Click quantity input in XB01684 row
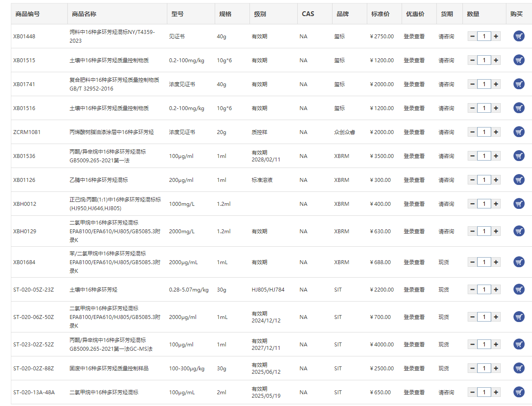 click(x=484, y=262)
